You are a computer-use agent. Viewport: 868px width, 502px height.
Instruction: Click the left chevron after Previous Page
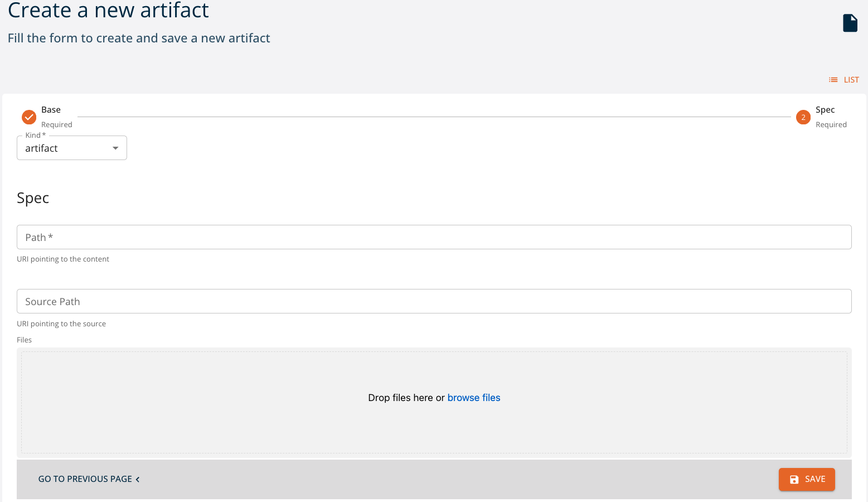[x=138, y=480]
